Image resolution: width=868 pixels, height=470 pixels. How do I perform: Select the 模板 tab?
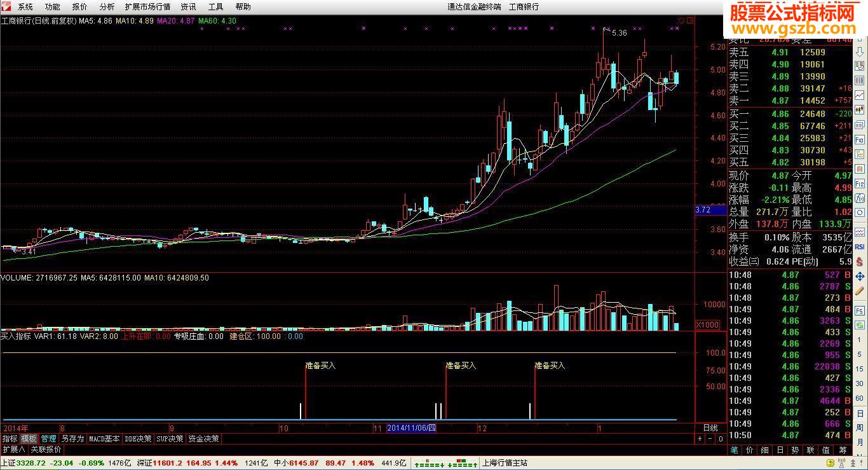[29, 439]
